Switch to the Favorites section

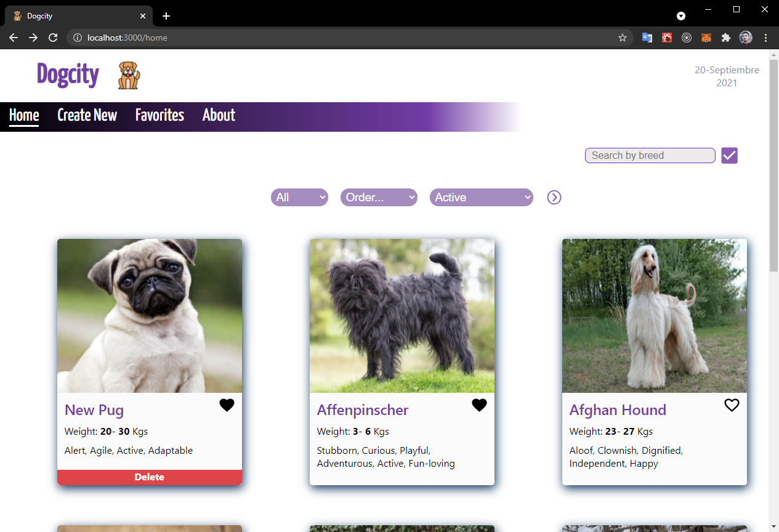pos(159,115)
